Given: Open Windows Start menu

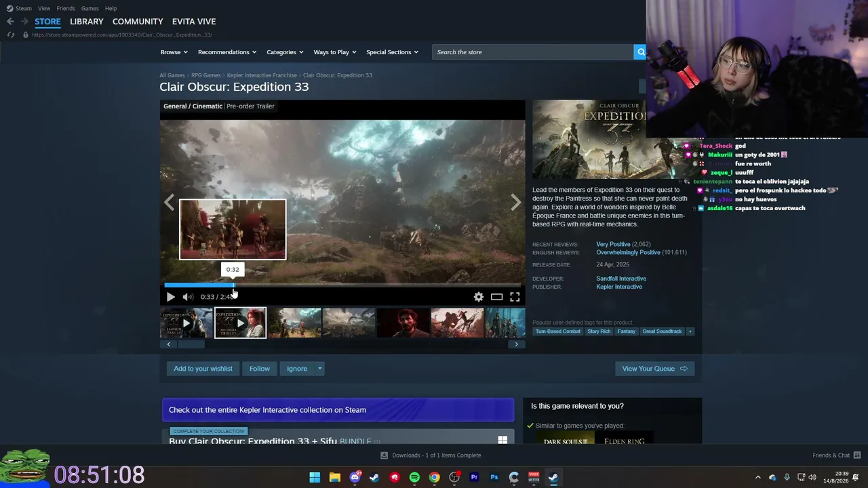Looking at the screenshot, I should (315, 477).
